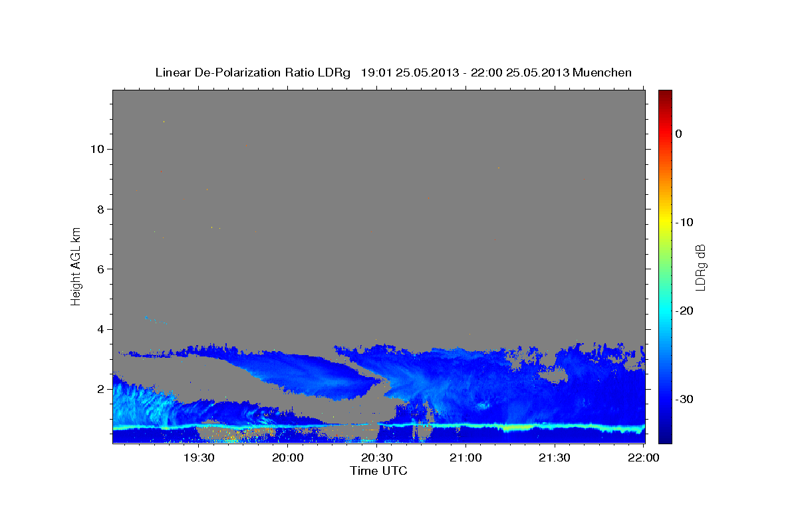Click the yellow section of the colorbar

coord(665,219)
